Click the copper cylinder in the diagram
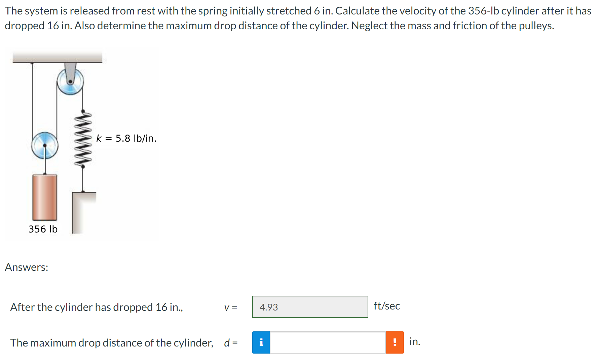The width and height of the screenshot is (598, 364). point(45,197)
